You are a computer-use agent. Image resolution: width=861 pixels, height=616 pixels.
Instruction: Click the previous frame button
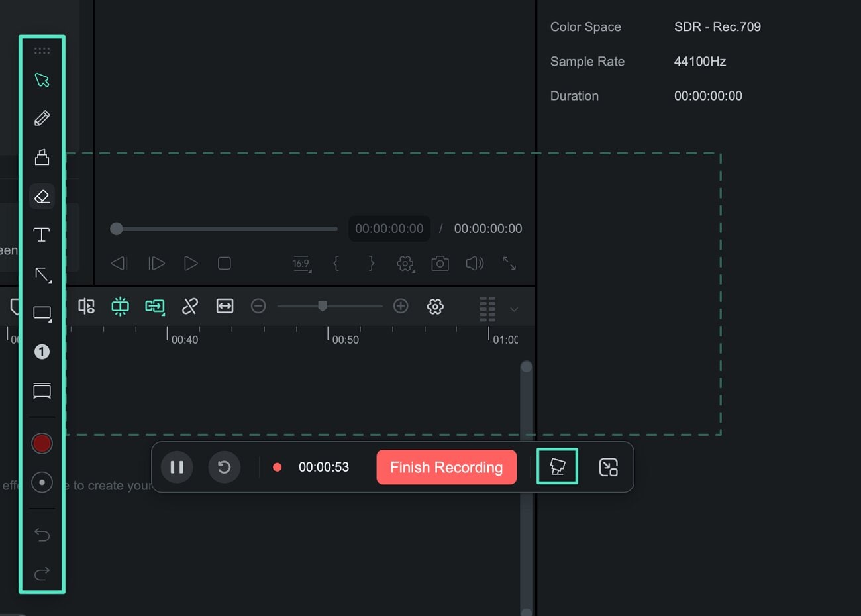pos(120,264)
